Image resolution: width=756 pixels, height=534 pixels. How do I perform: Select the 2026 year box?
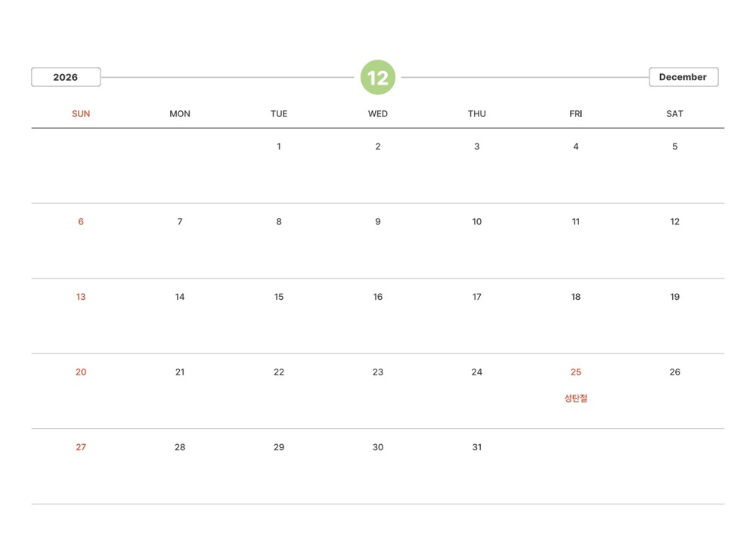[x=66, y=77]
